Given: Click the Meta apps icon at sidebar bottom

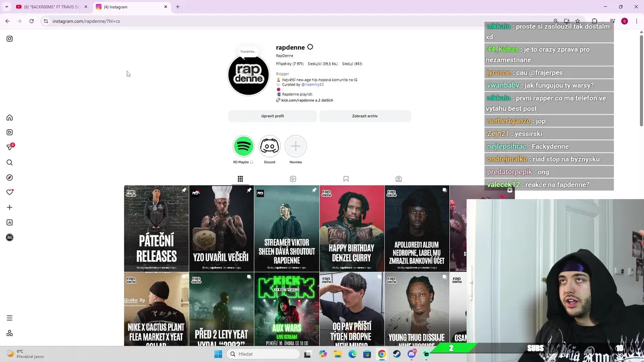Looking at the screenshot, I should pyautogui.click(x=10, y=333).
